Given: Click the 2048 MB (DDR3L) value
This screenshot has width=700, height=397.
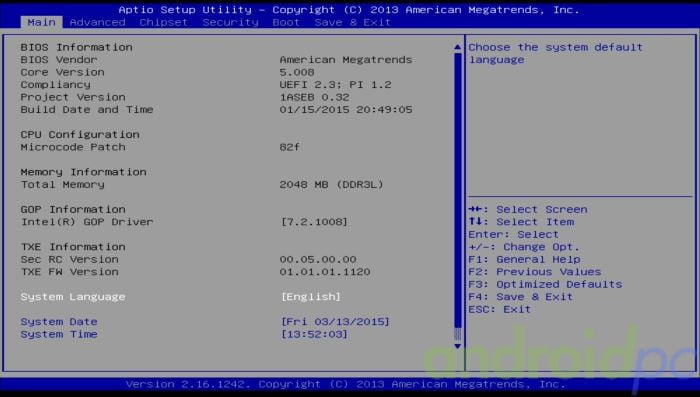Looking at the screenshot, I should coord(331,185).
